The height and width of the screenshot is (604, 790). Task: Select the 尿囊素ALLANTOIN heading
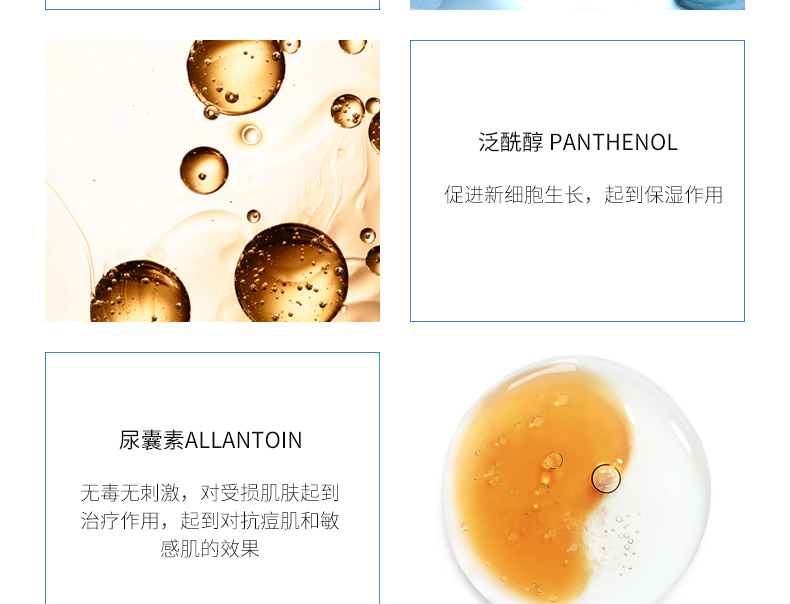(211, 440)
